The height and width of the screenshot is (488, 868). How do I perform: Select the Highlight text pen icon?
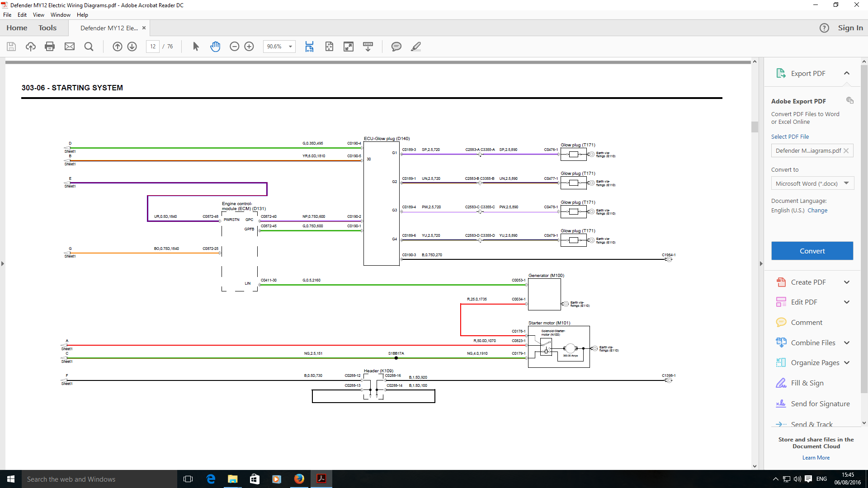pyautogui.click(x=416, y=47)
